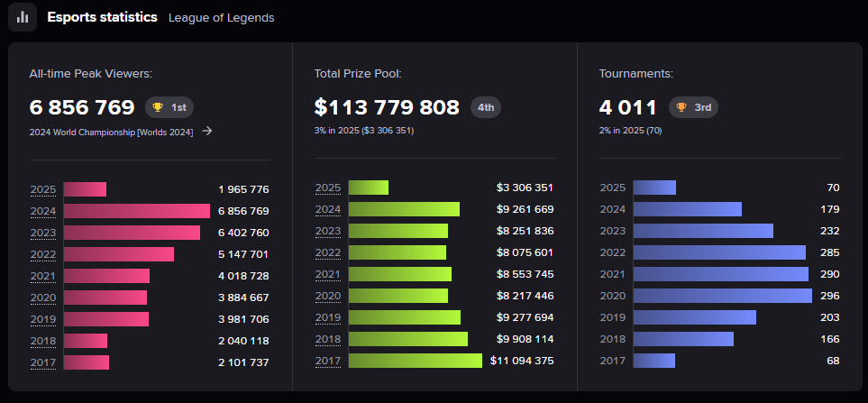Click the 2024 peak viewers pink bar
Screen dimensions: 868x403
coord(136,211)
